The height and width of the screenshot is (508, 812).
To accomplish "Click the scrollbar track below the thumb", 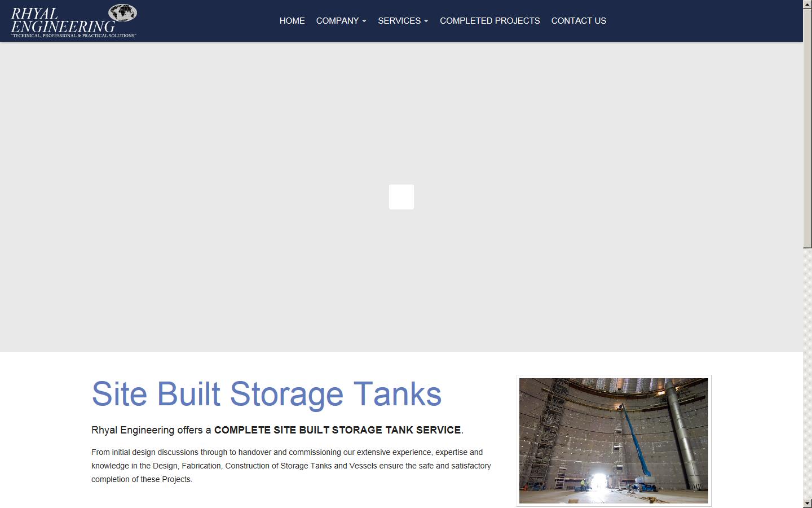I will (807, 373).
